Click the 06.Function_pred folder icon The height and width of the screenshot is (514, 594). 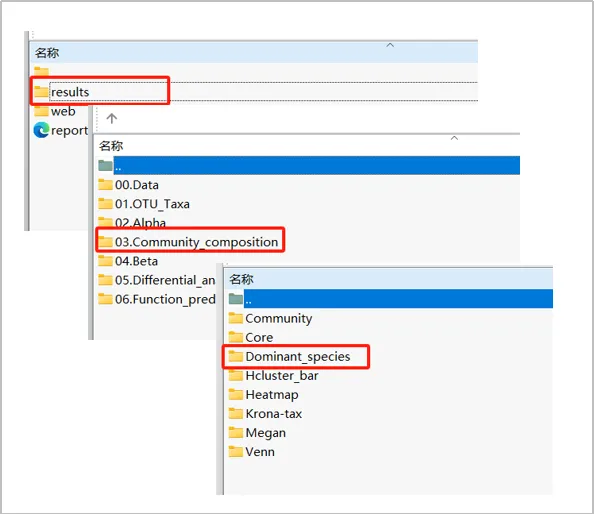(105, 299)
